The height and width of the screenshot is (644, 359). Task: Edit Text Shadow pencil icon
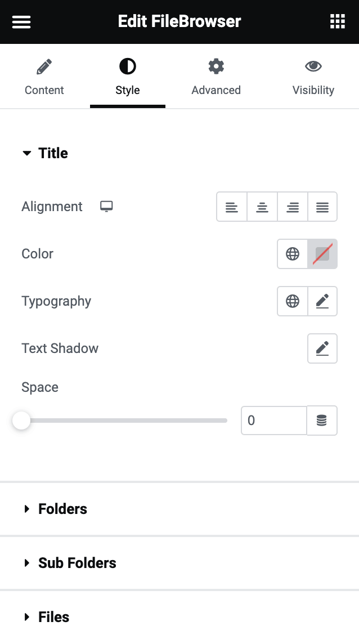pyautogui.click(x=322, y=348)
